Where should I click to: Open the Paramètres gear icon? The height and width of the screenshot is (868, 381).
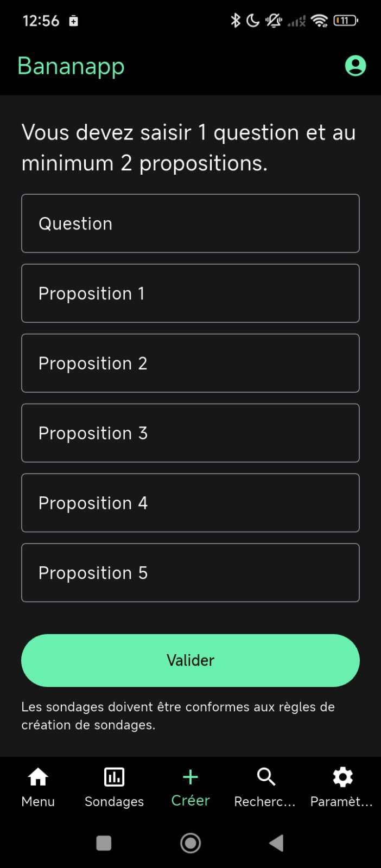(342, 777)
